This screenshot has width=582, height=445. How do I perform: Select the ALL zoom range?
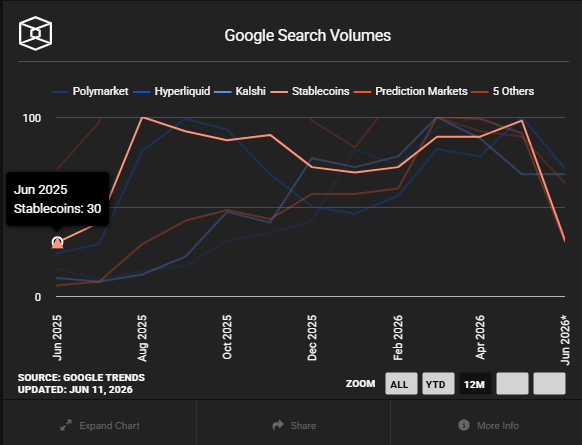pos(401,384)
